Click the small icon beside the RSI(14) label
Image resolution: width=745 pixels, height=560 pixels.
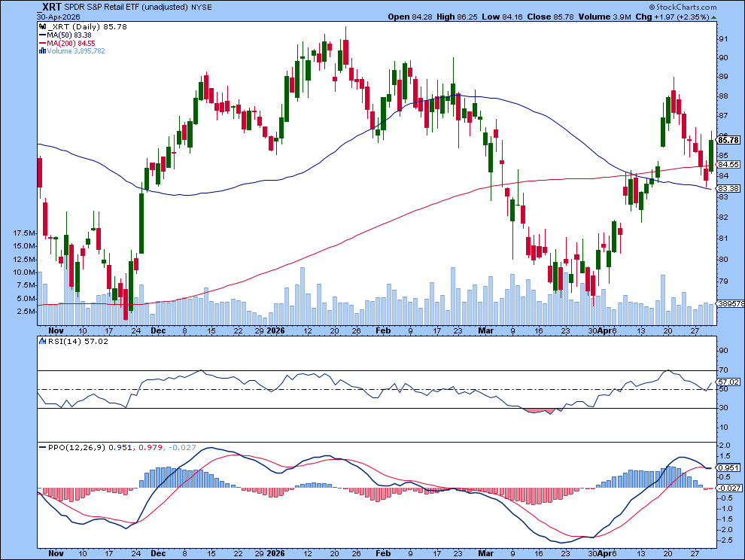43,341
